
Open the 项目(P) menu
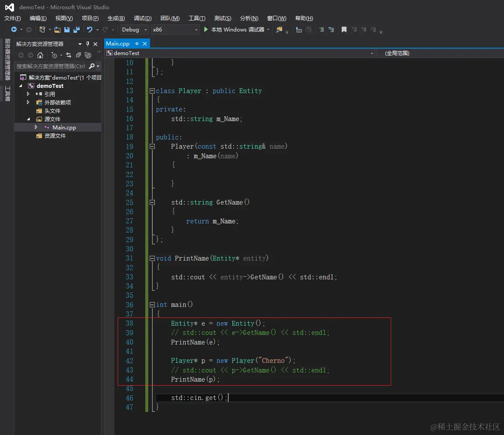coord(90,18)
